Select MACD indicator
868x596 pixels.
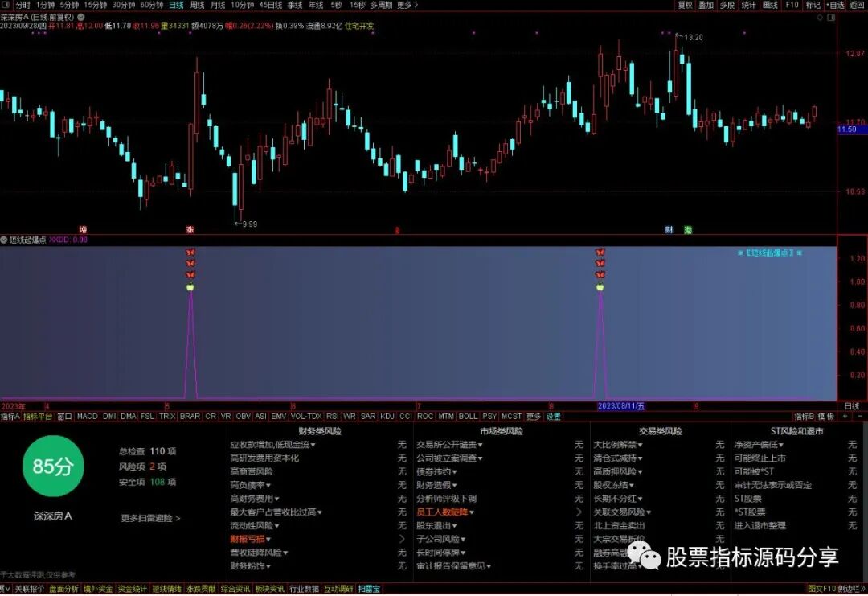tap(88, 416)
